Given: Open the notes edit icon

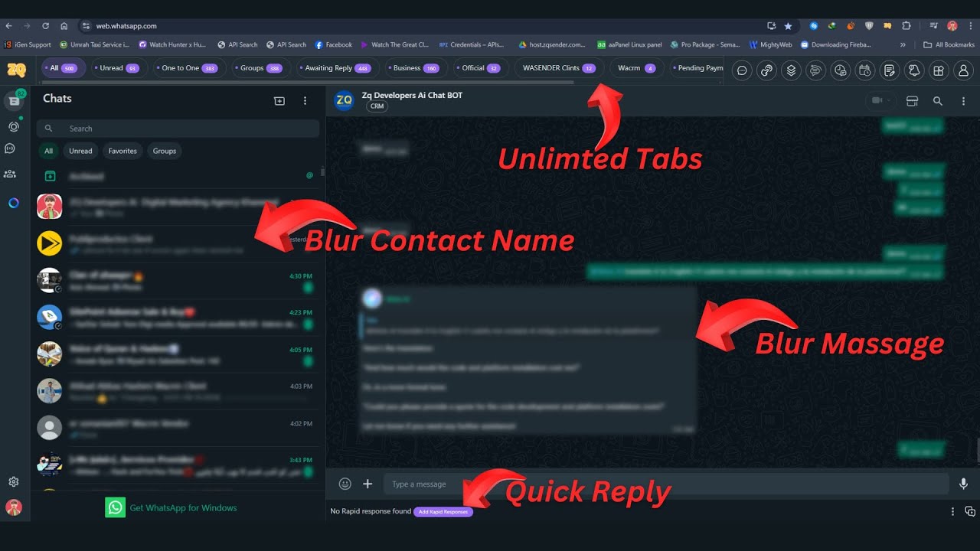Looking at the screenshot, I should 890,70.
